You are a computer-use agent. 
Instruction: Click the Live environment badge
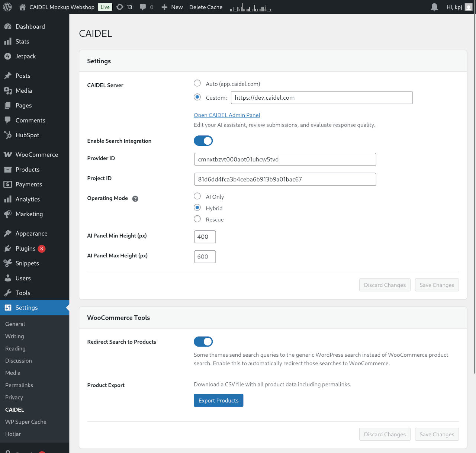point(105,7)
